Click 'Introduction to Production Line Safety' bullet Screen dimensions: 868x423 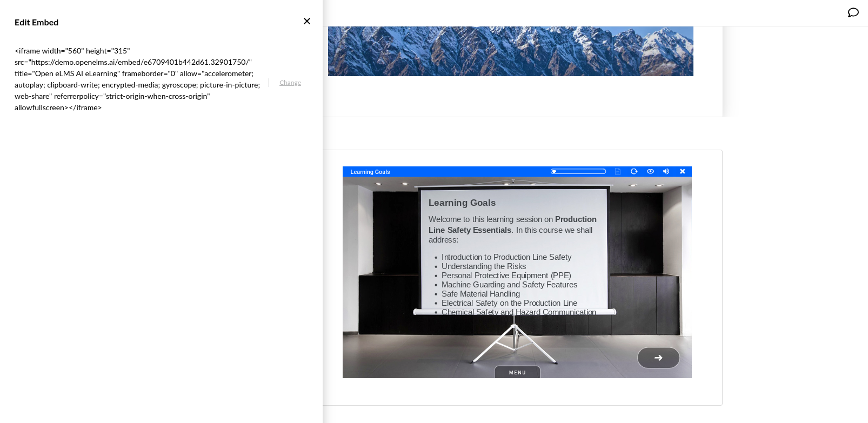click(506, 257)
